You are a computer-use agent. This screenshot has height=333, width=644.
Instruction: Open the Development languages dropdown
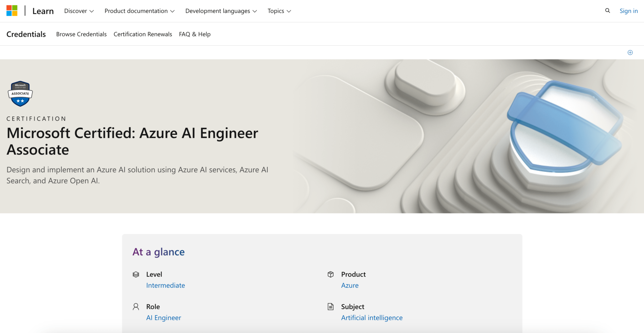(221, 11)
